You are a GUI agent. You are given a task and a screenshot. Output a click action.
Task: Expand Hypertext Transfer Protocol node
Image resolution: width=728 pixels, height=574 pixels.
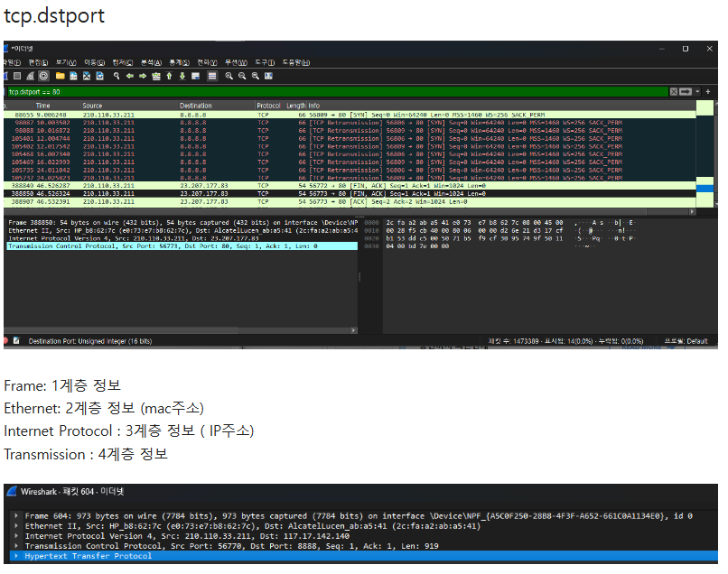pos(16,556)
